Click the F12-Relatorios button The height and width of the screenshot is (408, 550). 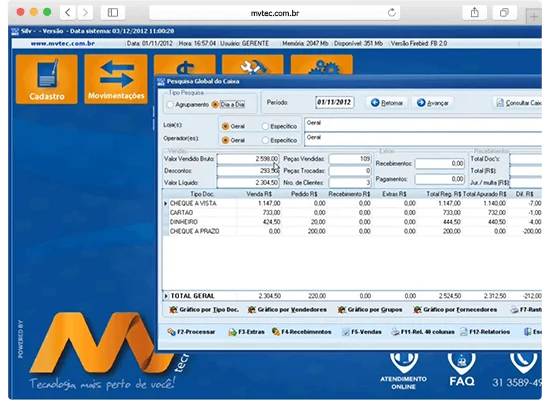pos(485,332)
